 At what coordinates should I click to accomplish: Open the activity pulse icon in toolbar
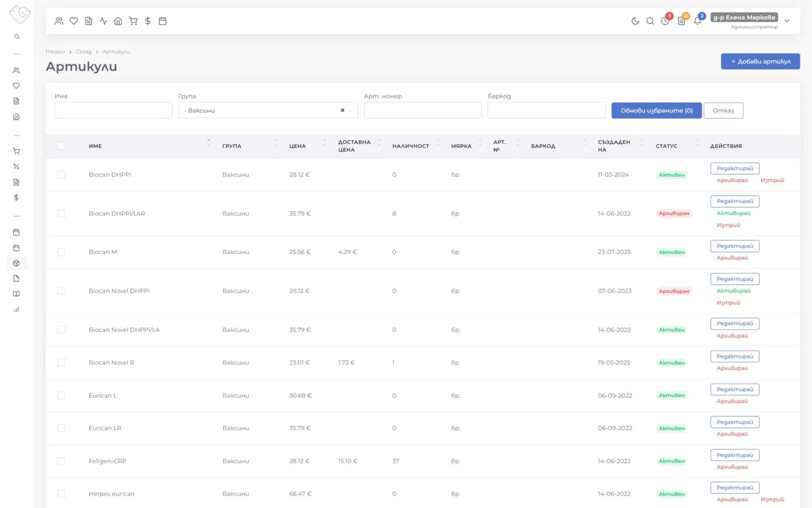pos(104,21)
